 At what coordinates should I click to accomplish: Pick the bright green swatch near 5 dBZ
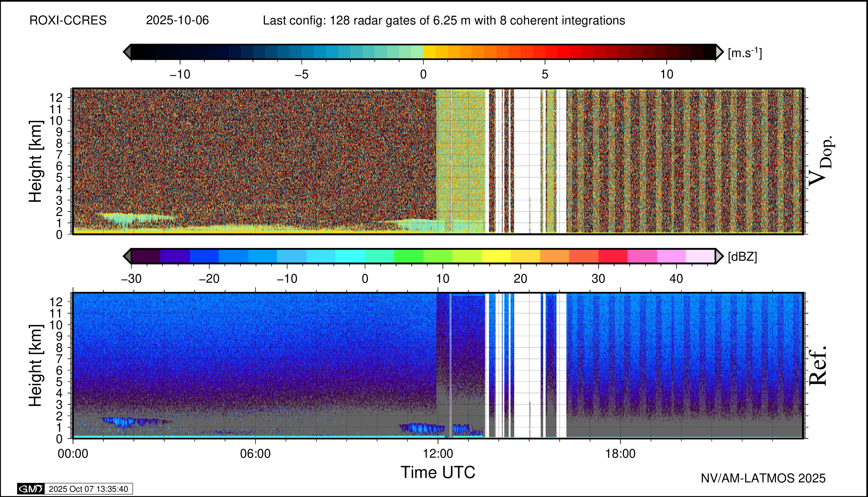[x=408, y=256]
